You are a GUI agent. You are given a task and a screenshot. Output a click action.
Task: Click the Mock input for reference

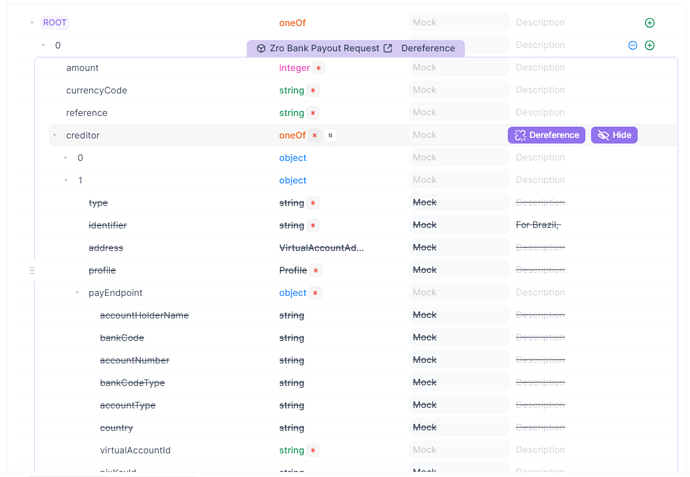point(458,113)
